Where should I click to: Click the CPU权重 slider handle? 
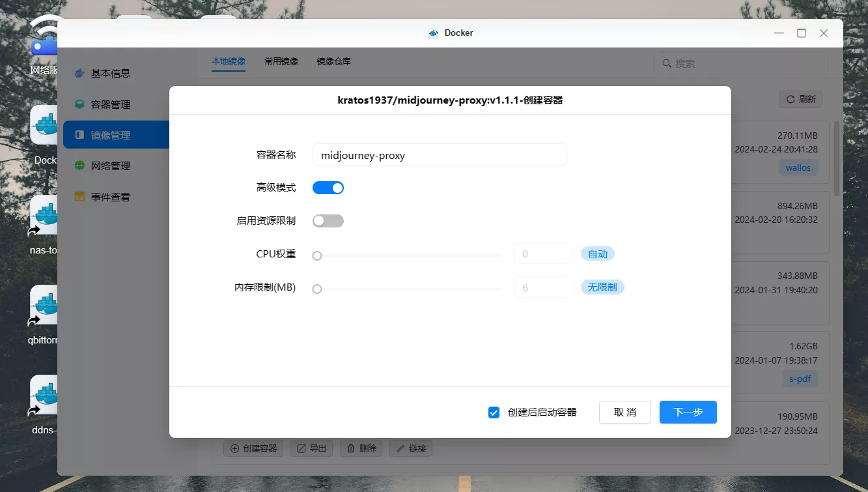pyautogui.click(x=317, y=255)
